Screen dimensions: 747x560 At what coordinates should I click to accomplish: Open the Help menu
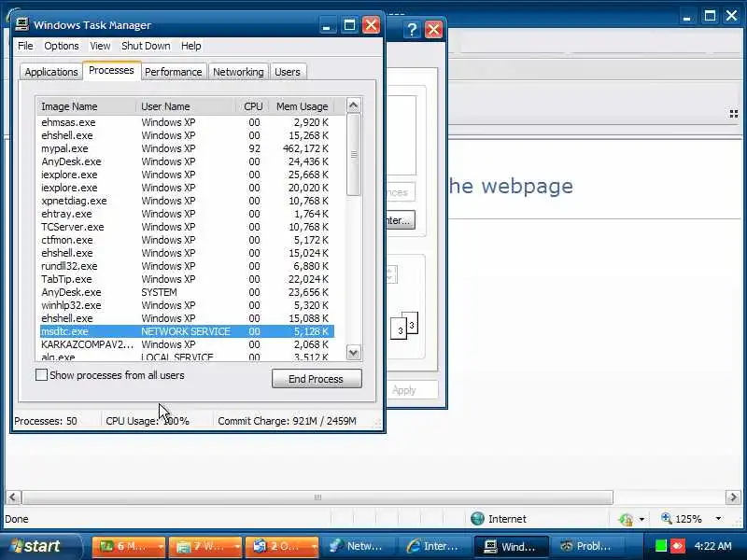(x=191, y=46)
